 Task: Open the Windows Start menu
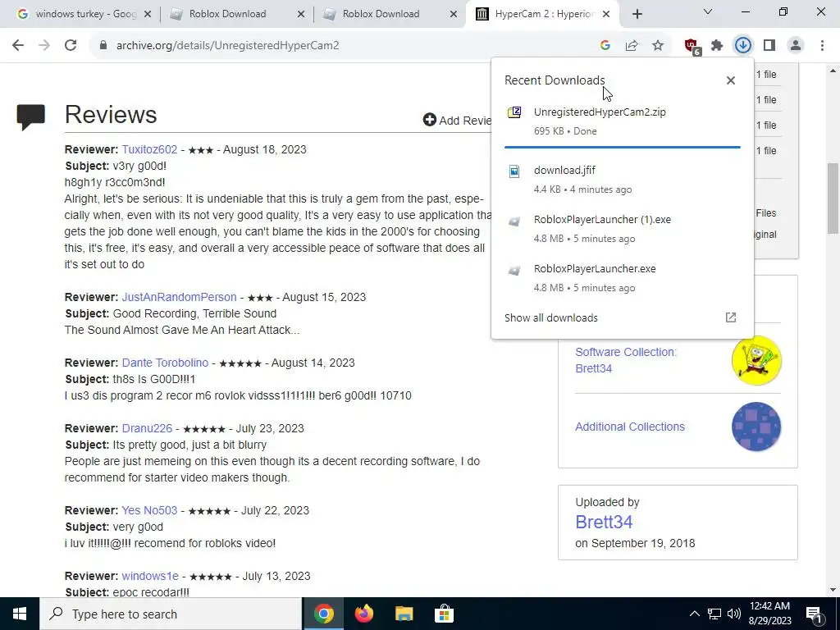click(x=20, y=614)
